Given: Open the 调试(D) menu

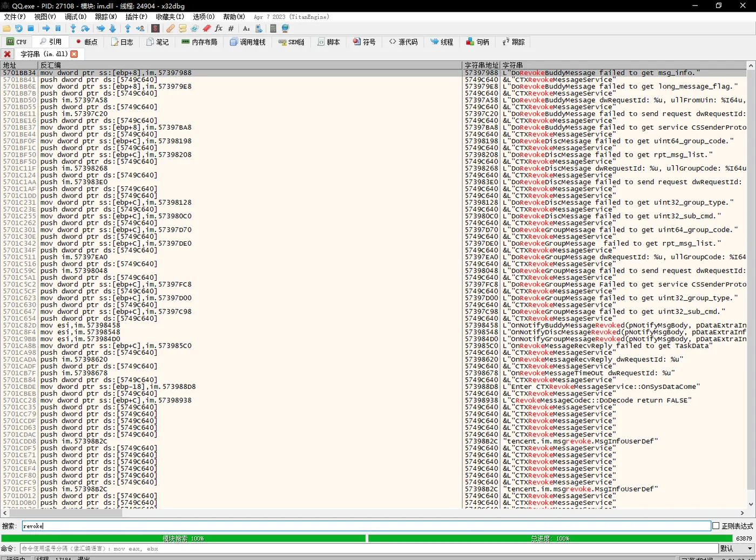Looking at the screenshot, I should coord(76,17).
